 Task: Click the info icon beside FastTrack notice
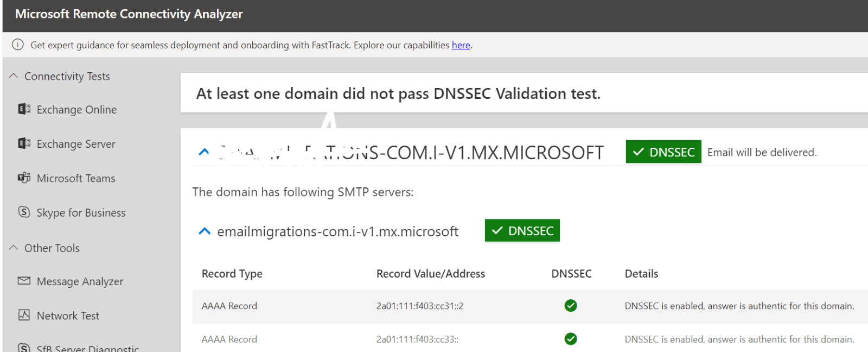click(18, 45)
